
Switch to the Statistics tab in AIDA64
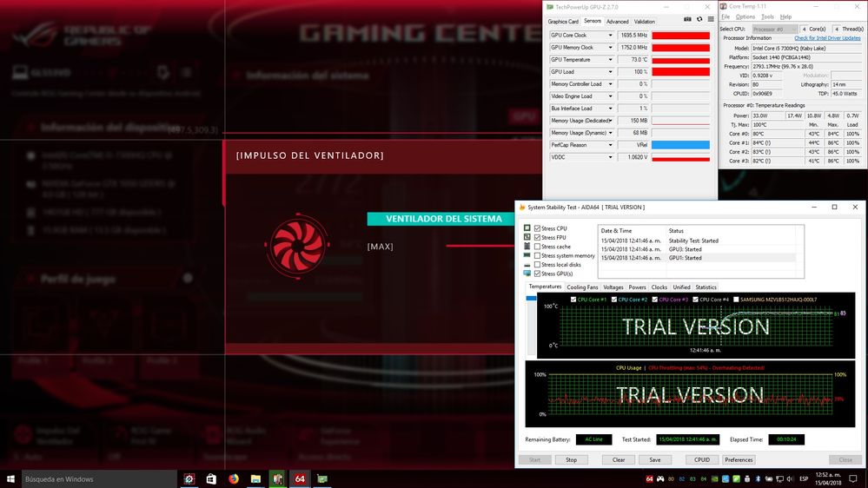[x=706, y=287]
